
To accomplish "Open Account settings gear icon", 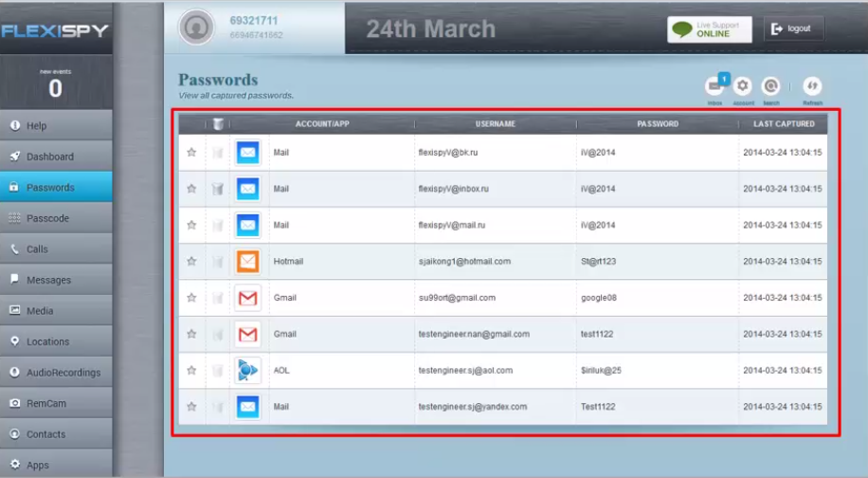I will [x=742, y=86].
